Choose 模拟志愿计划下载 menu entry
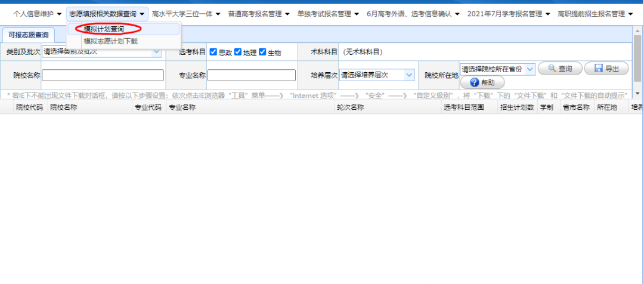644x284 pixels. (110, 41)
